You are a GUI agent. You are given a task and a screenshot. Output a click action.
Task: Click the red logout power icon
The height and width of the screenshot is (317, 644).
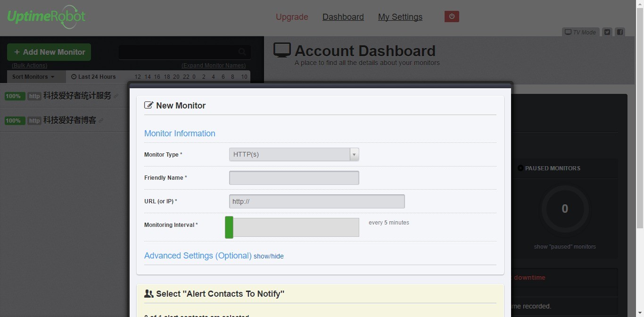452,17
